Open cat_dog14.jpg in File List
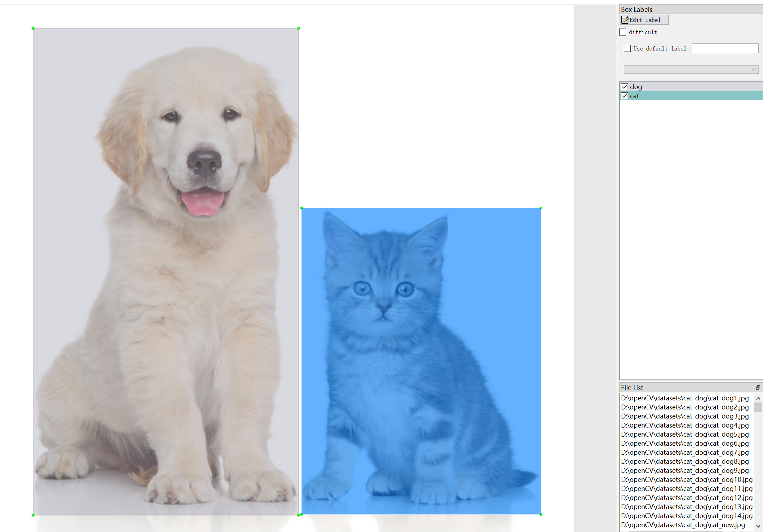763x532 pixels. 687,516
